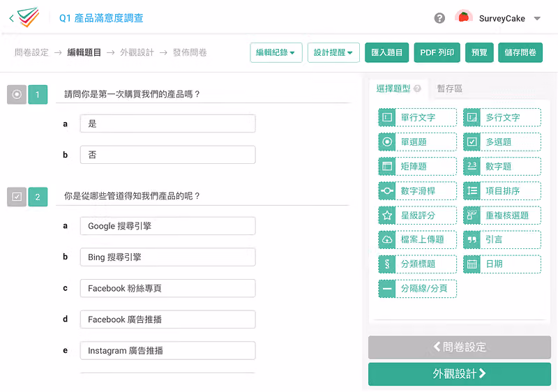This screenshot has height=392, width=558.
Task: Click the back arrow beside SurveyCake logo
Action: pyautogui.click(x=11, y=18)
